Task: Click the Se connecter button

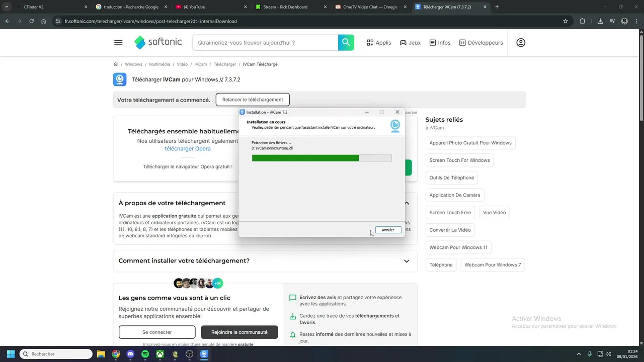Action: [157, 332]
